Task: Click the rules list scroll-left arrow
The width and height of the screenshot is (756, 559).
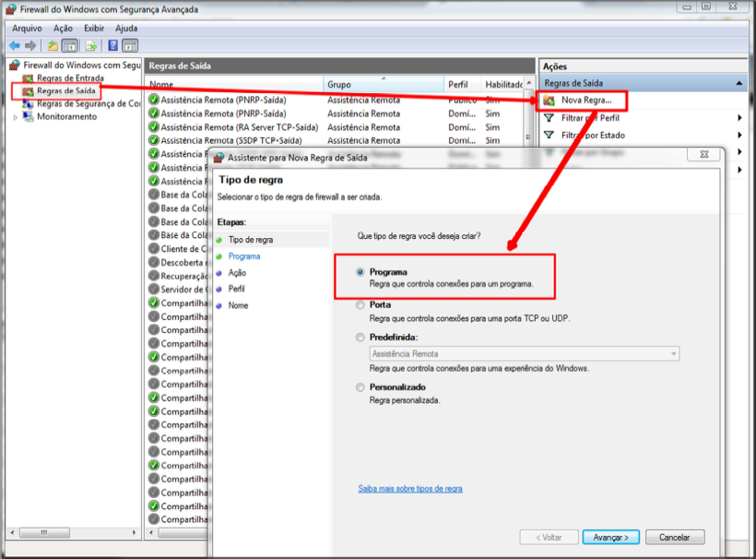Action: point(151,532)
